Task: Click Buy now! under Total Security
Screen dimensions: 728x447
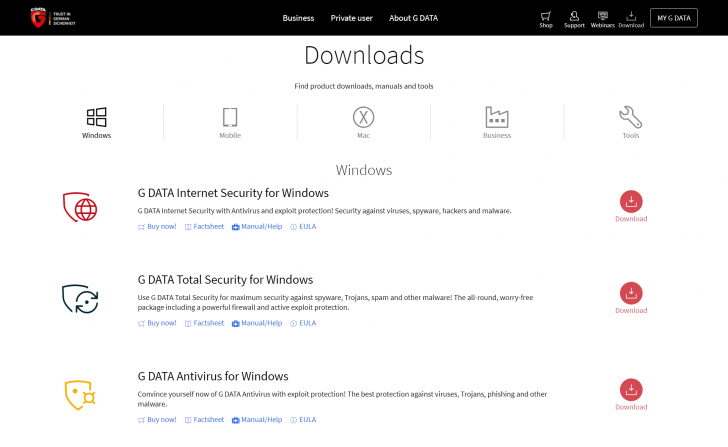Action: [157, 323]
